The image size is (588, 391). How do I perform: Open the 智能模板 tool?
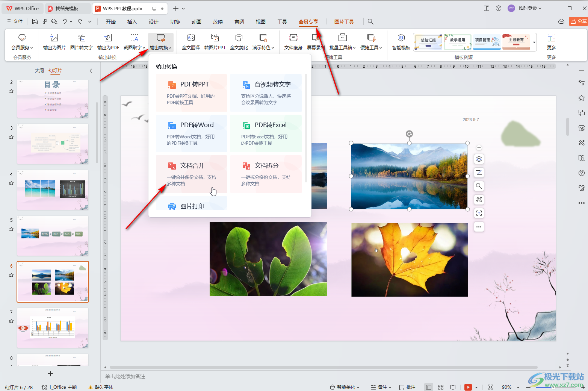[x=401, y=42]
